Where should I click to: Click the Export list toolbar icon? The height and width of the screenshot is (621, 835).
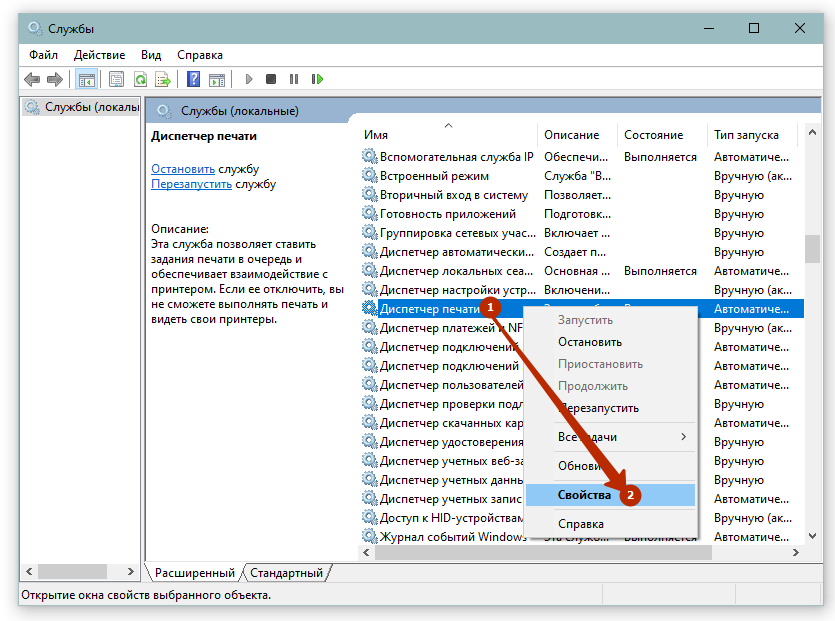pyautogui.click(x=162, y=79)
